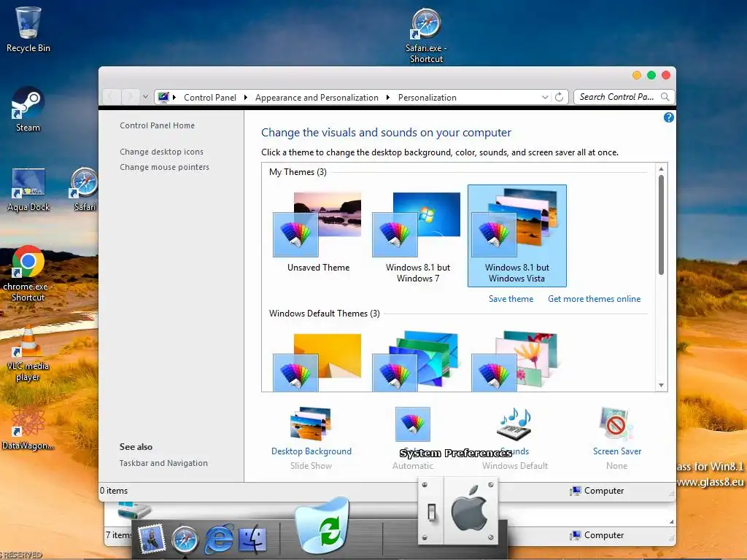This screenshot has height=560, width=747.
Task: Open the VLC media player shortcut
Action: tap(28, 353)
